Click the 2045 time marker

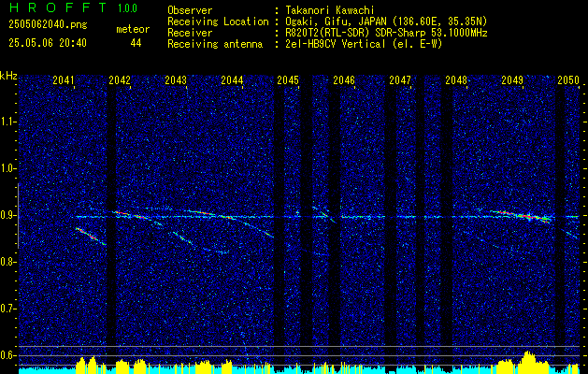click(288, 79)
